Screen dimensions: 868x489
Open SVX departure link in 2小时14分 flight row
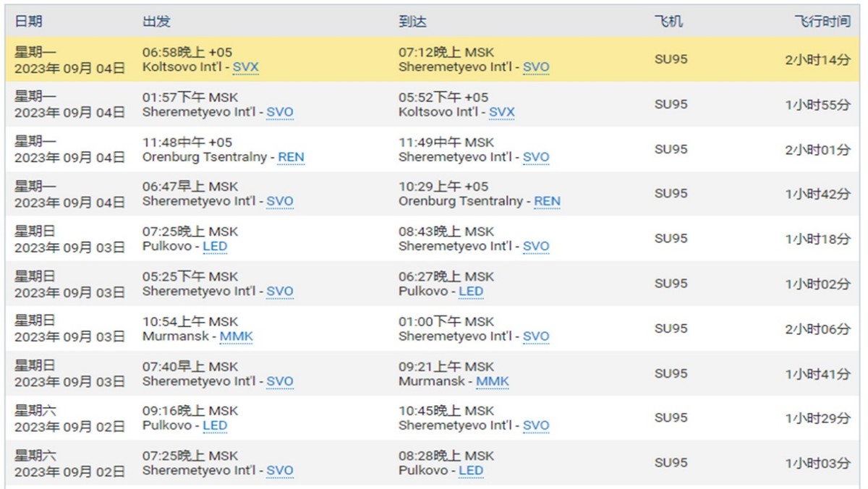click(245, 67)
